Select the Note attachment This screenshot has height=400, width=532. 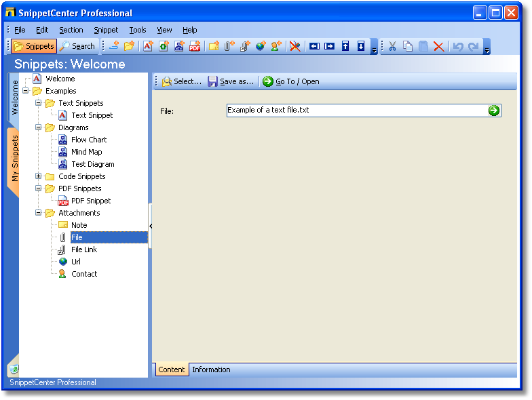pyautogui.click(x=79, y=225)
